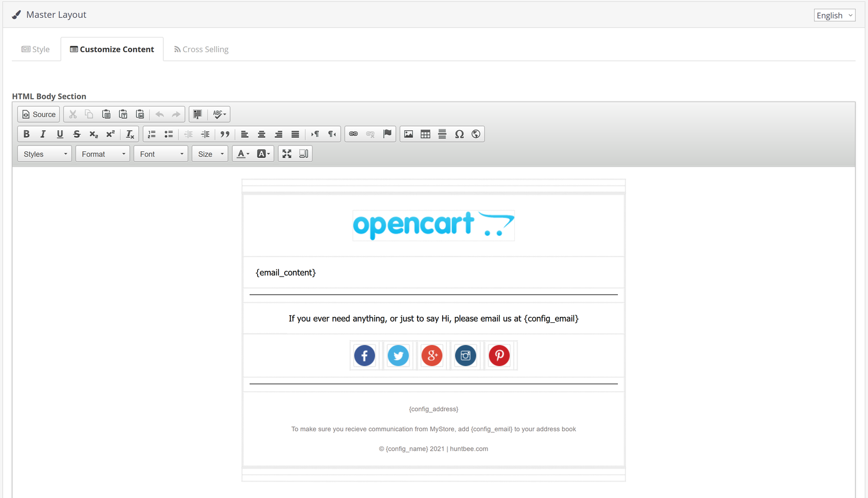Screen dimensions: 868x498
Task: Click the Redo arrow icon
Action: [x=176, y=114]
